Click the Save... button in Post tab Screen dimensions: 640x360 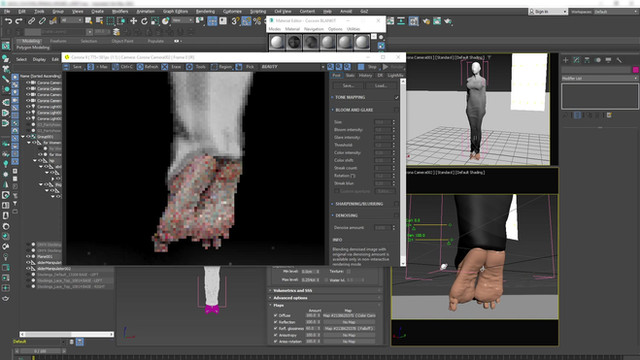tap(348, 86)
